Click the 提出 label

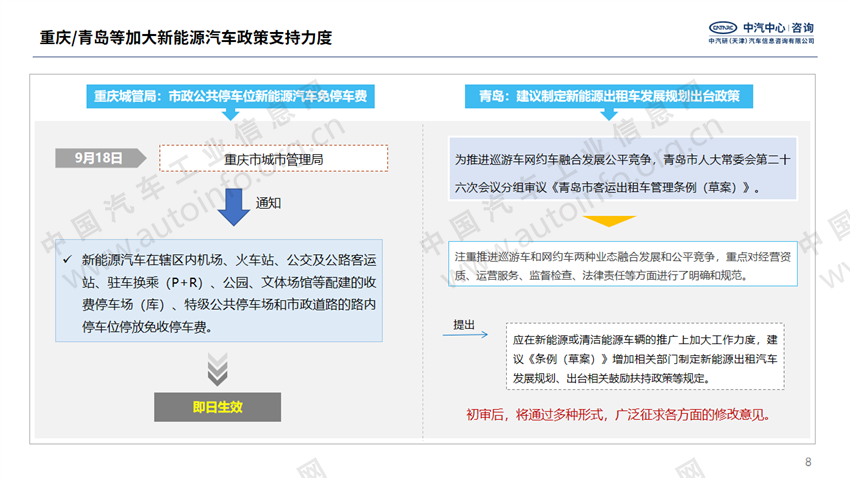(464, 325)
